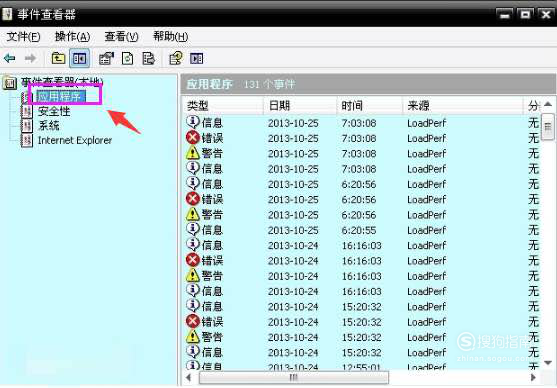Sort by the 日期 column header
Image resolution: width=557 pixels, height=388 pixels.
[x=300, y=106]
